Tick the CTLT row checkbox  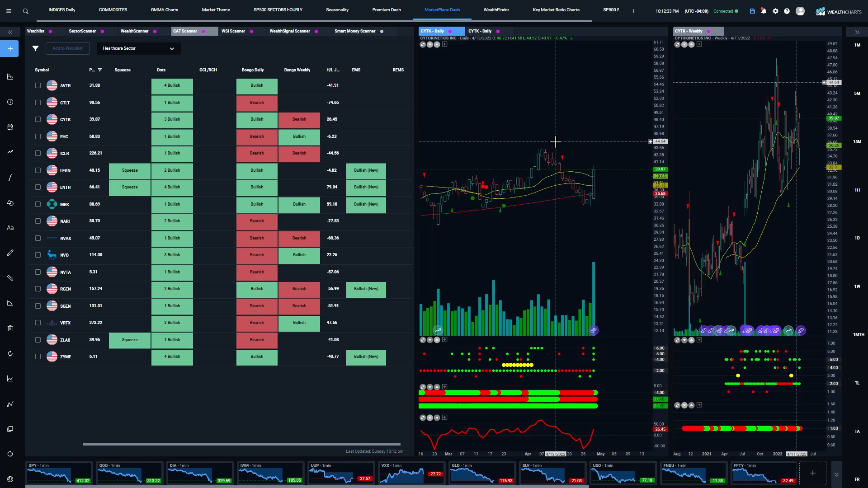tap(38, 103)
